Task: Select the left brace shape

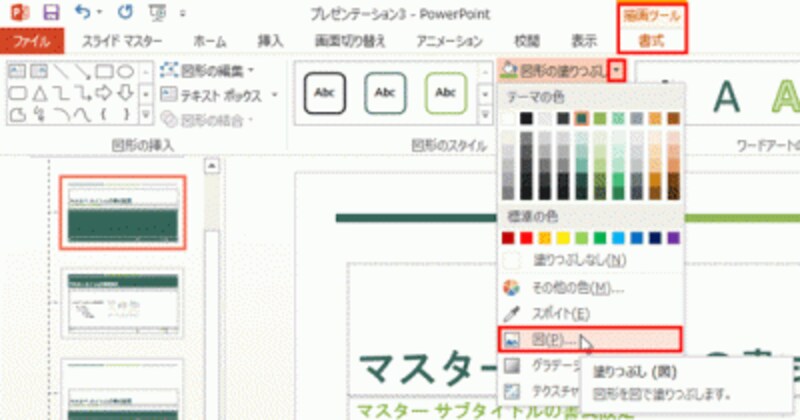Action: coord(104,115)
